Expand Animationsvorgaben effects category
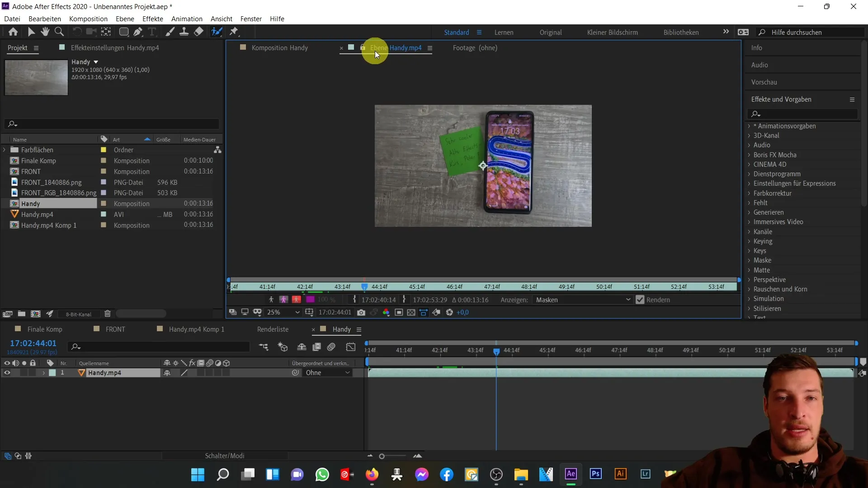This screenshot has width=868, height=488. tap(749, 126)
